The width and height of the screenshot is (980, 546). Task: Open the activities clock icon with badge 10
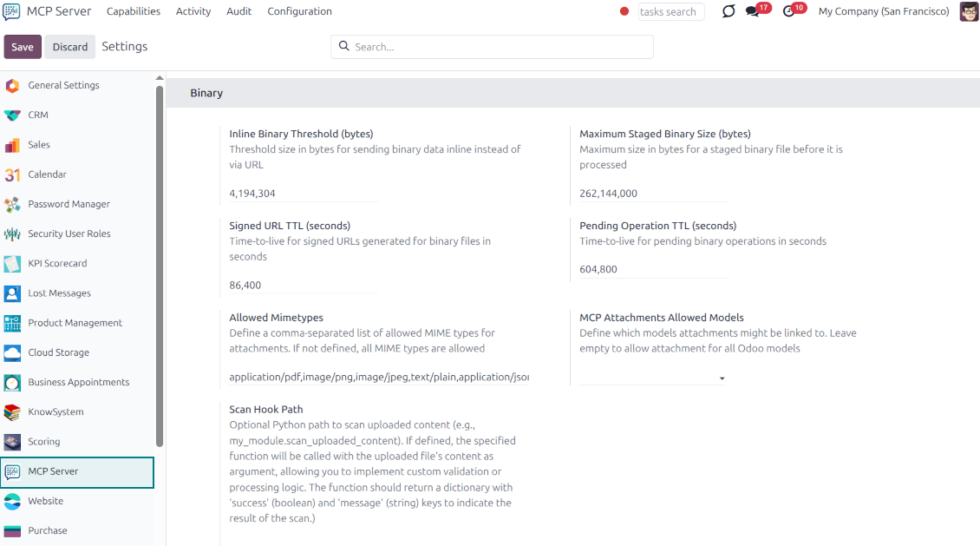pyautogui.click(x=789, y=11)
